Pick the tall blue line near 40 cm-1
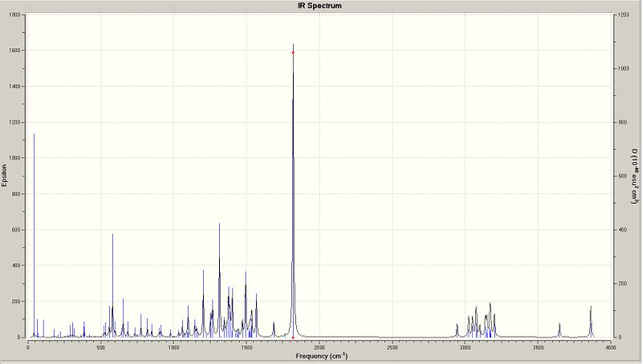Screen dimensions: 642x364 point(34,235)
